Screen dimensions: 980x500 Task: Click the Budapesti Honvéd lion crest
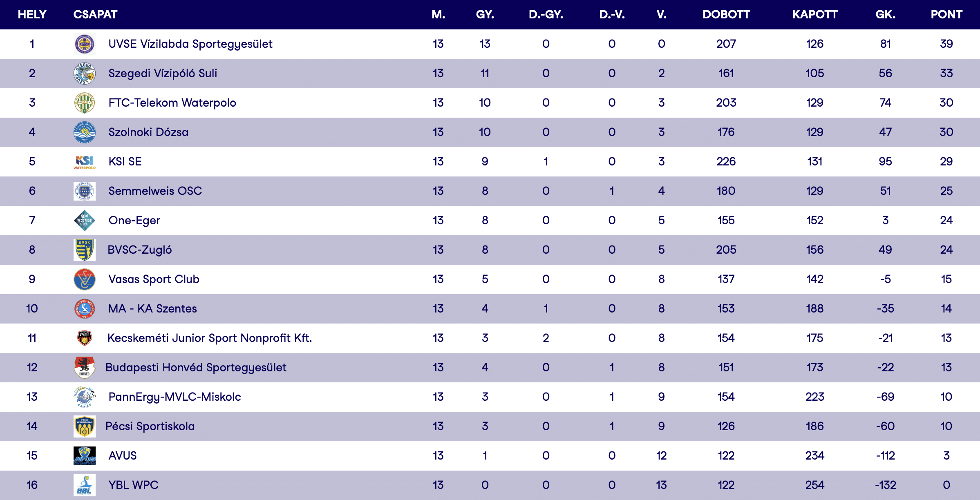pos(84,367)
